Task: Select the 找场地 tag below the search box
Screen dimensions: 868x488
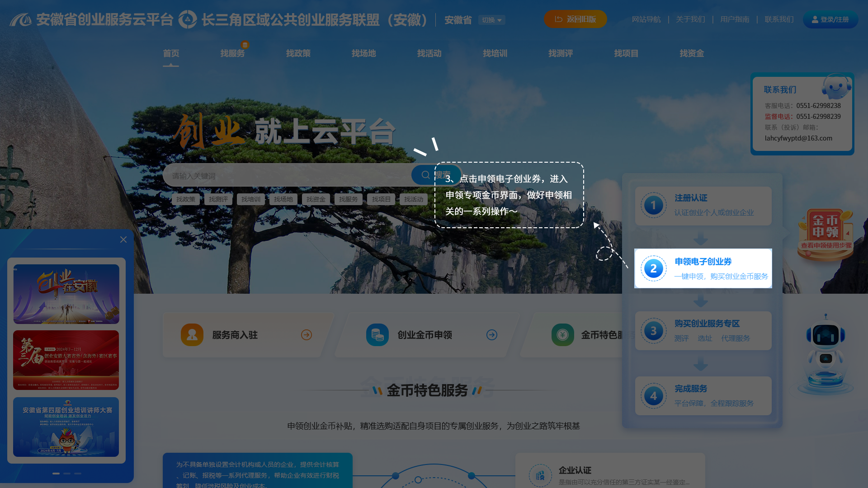Action: (283, 199)
